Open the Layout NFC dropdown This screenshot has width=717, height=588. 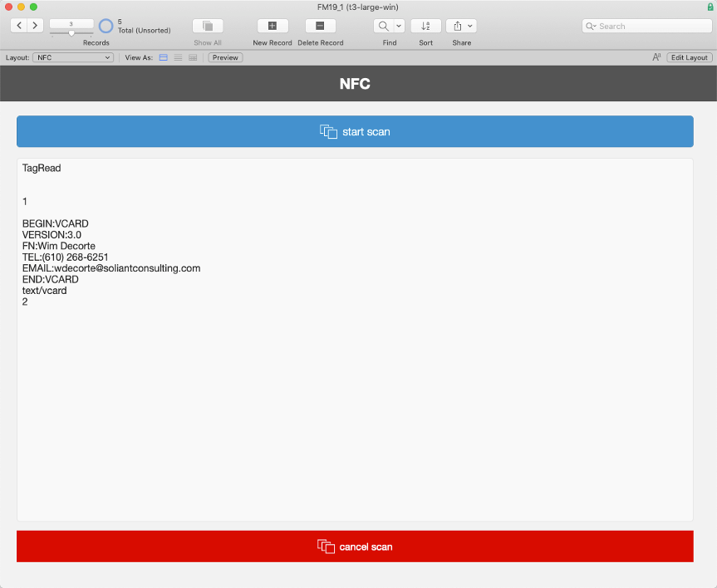(x=73, y=57)
